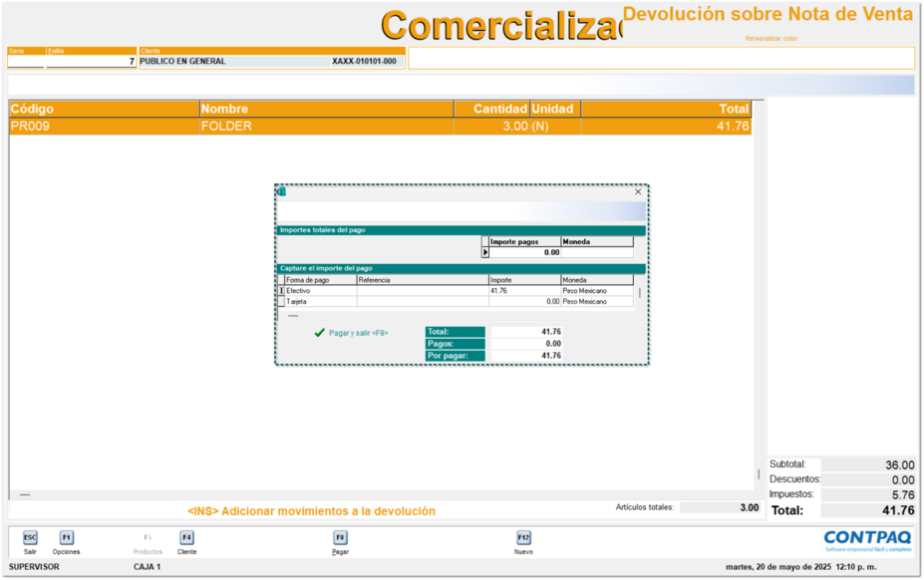Image resolution: width=924 pixels, height=580 pixels.
Task: Open the Personalizar color link
Action: coord(770,39)
